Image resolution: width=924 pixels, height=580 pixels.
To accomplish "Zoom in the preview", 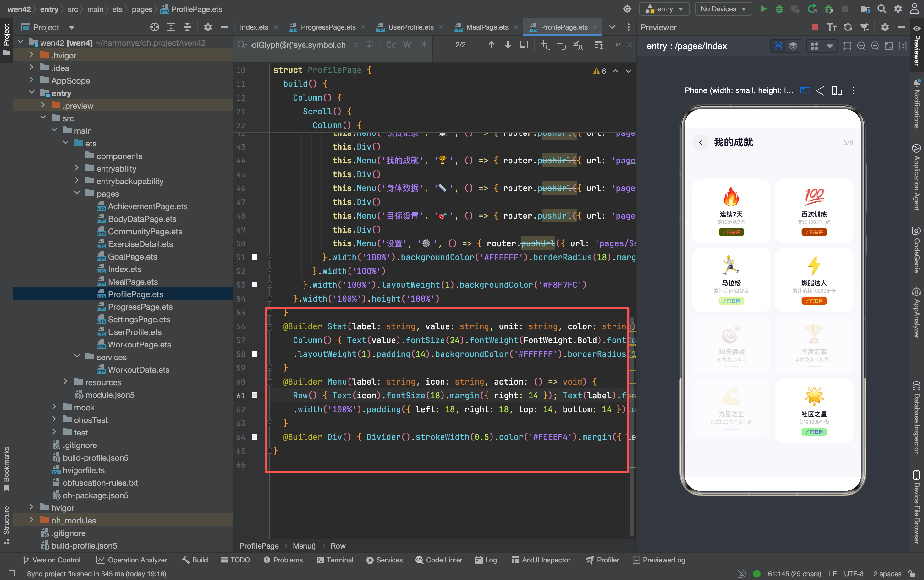I will pyautogui.click(x=874, y=46).
